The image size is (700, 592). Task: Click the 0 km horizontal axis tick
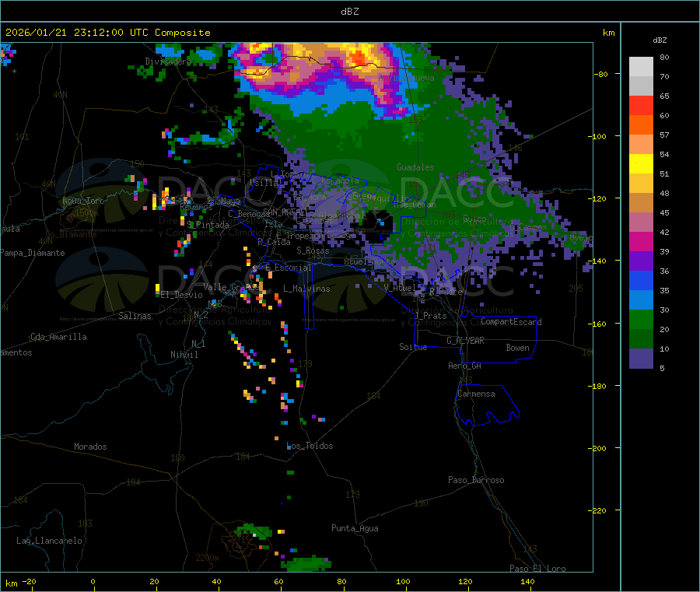tap(93, 581)
